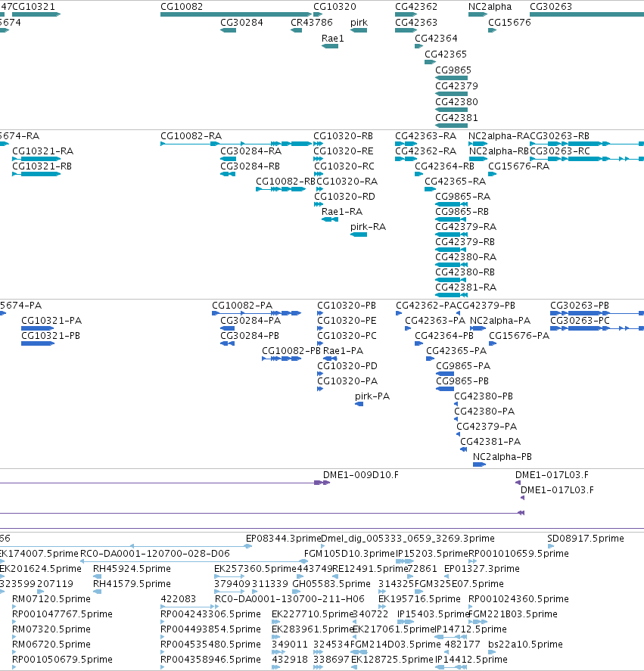Click protein Rae1-PA

330,359
